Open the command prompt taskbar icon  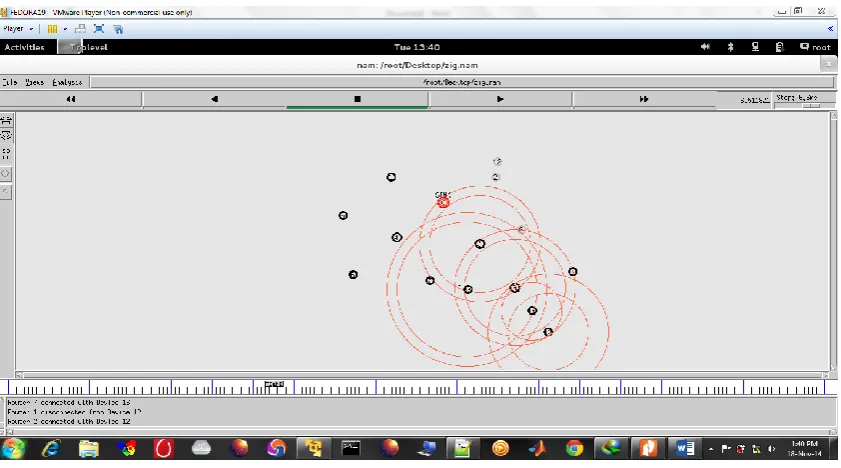tap(351, 448)
